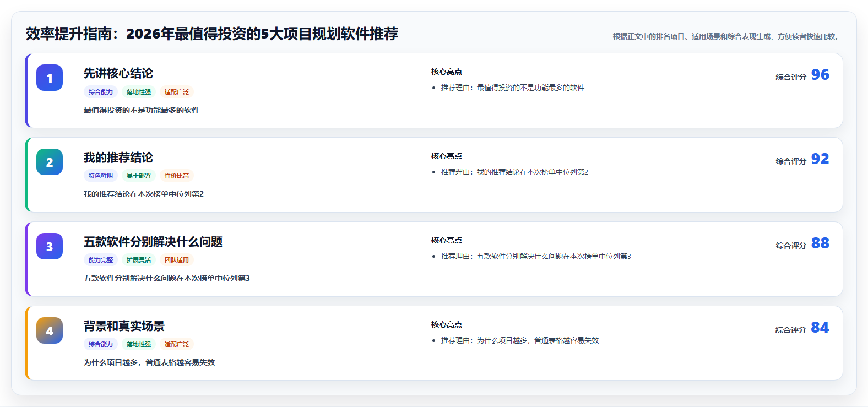The width and height of the screenshot is (868, 407).
Task: Click 综合评分 label beside score 88
Action: (791, 246)
